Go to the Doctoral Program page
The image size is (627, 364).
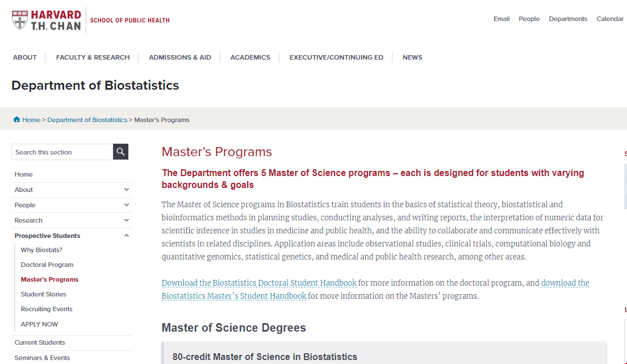(47, 264)
